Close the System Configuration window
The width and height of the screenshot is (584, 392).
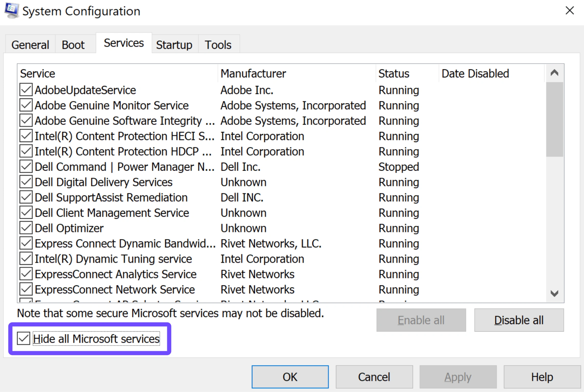[569, 11]
